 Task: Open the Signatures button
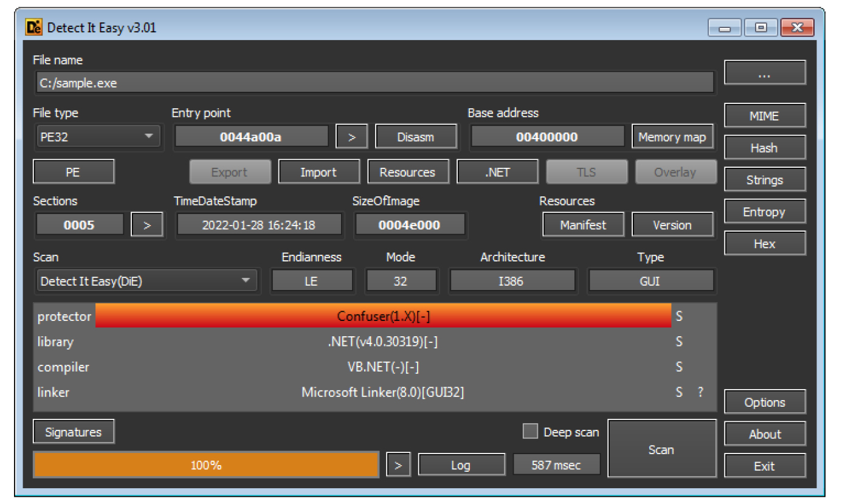74,432
